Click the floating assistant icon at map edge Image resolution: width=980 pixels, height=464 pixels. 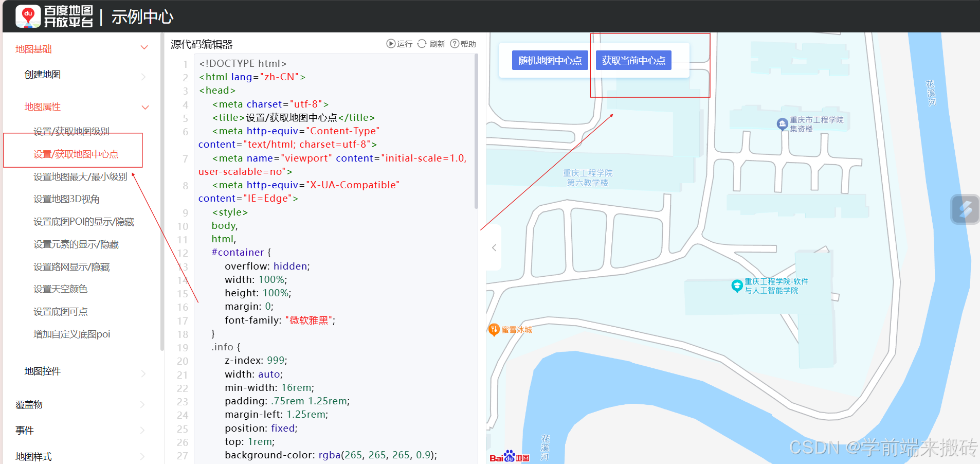pyautogui.click(x=965, y=209)
